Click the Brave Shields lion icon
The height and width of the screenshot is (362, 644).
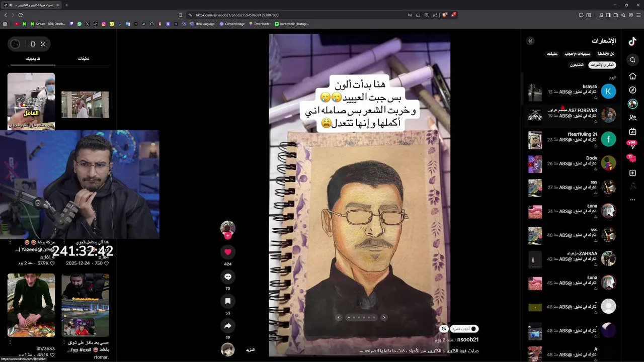click(445, 15)
